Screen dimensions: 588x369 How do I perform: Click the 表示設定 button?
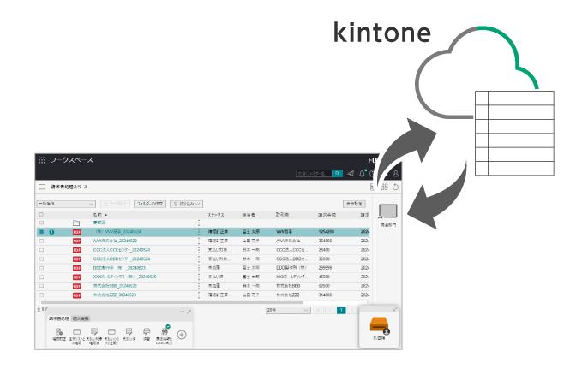coord(354,204)
